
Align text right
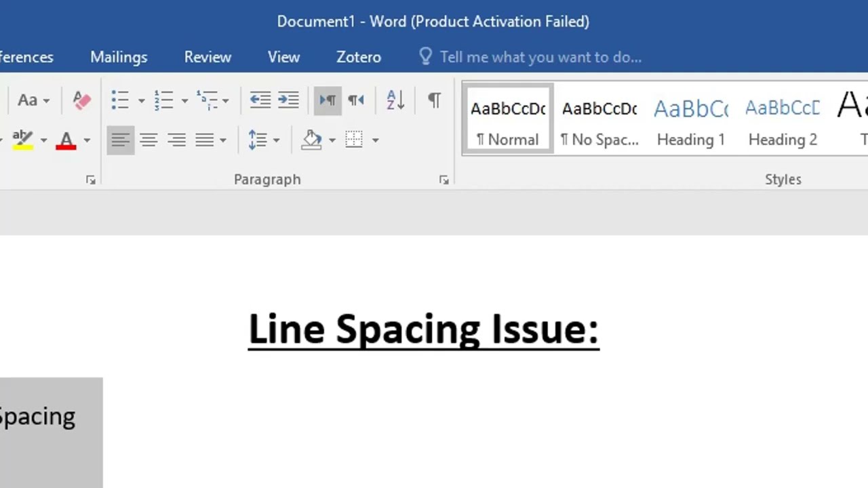[x=176, y=140]
